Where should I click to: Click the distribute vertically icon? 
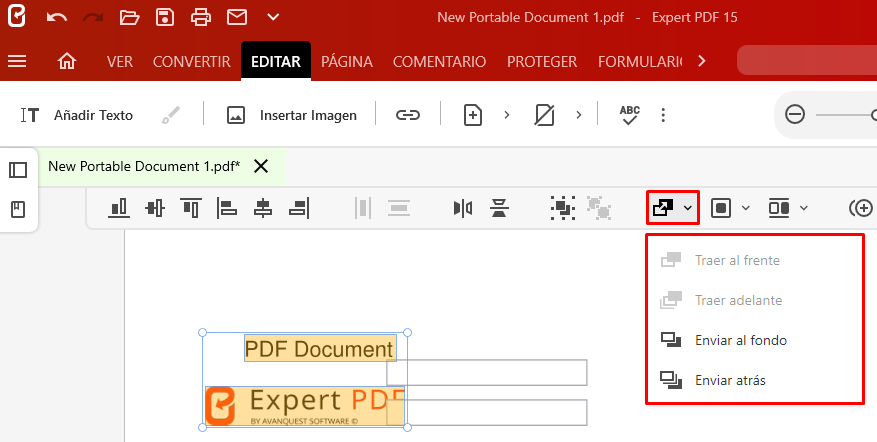(x=399, y=208)
